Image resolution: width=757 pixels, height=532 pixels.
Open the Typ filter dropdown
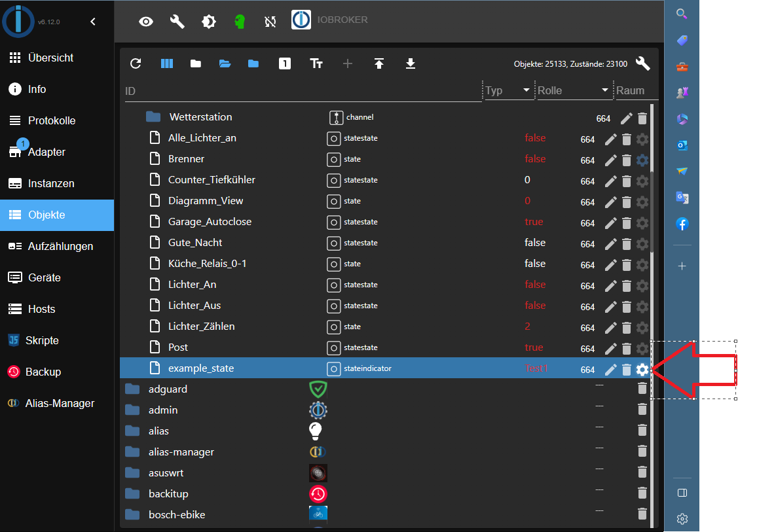tap(526, 90)
